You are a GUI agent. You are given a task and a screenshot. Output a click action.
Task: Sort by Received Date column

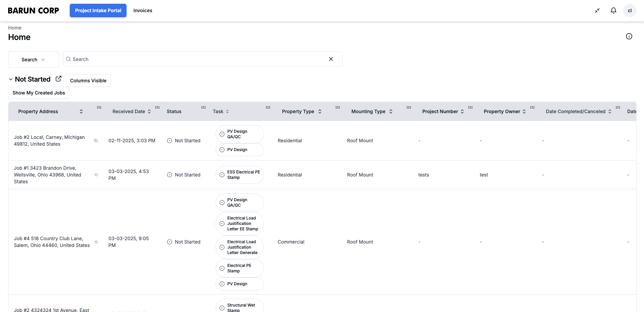[x=149, y=111]
